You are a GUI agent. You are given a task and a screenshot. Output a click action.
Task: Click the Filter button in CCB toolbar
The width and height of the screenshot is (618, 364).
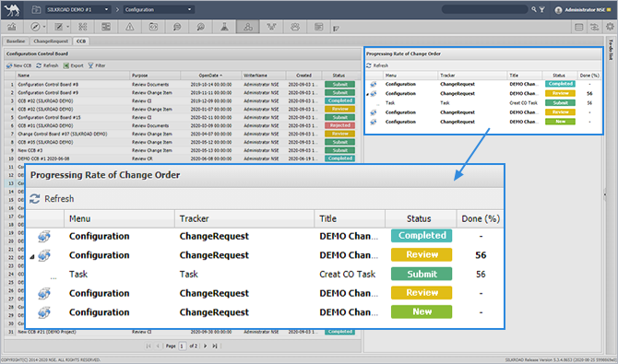point(97,65)
